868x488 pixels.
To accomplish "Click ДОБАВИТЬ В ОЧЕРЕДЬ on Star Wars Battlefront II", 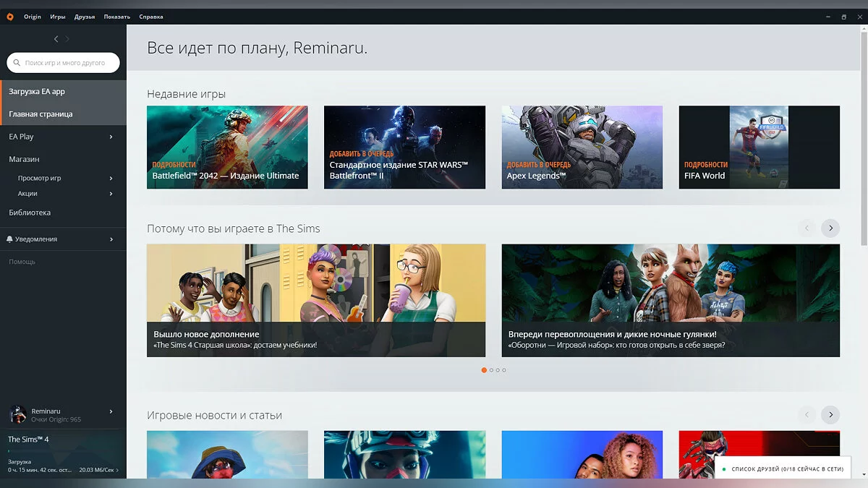I will point(362,154).
